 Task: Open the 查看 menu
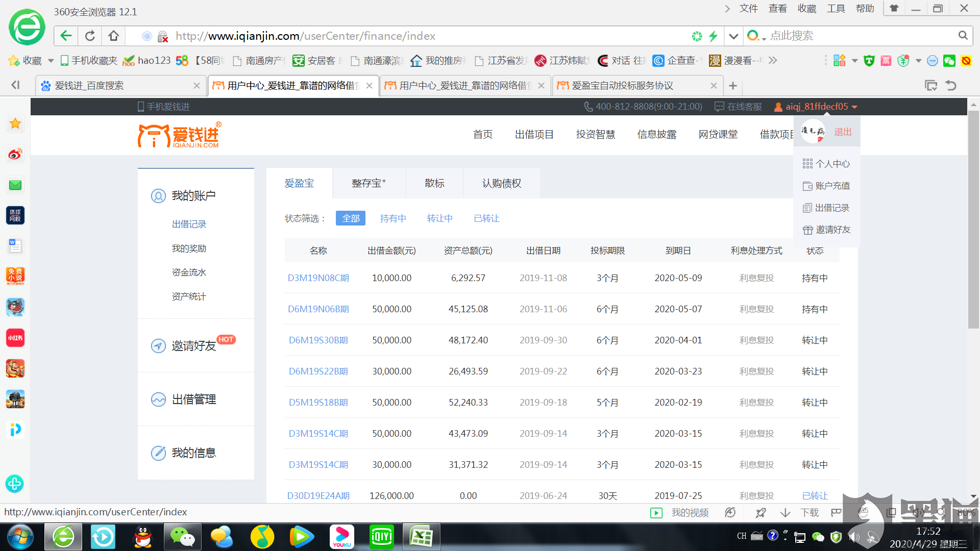(x=778, y=9)
